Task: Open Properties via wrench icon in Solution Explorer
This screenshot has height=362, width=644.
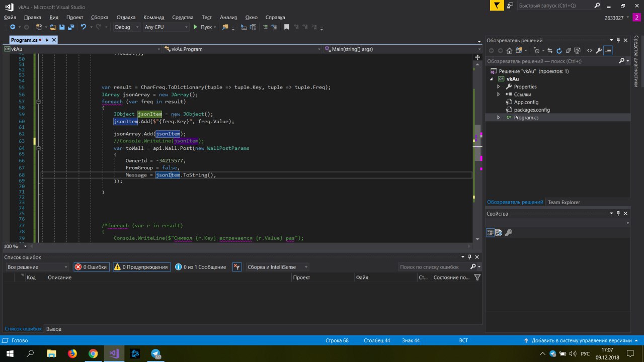Action: tap(599, 50)
